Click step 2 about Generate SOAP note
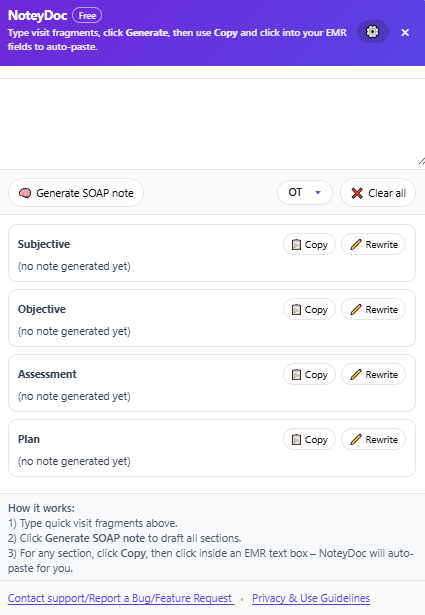This screenshot has height=615, width=425. pyautogui.click(x=125, y=538)
